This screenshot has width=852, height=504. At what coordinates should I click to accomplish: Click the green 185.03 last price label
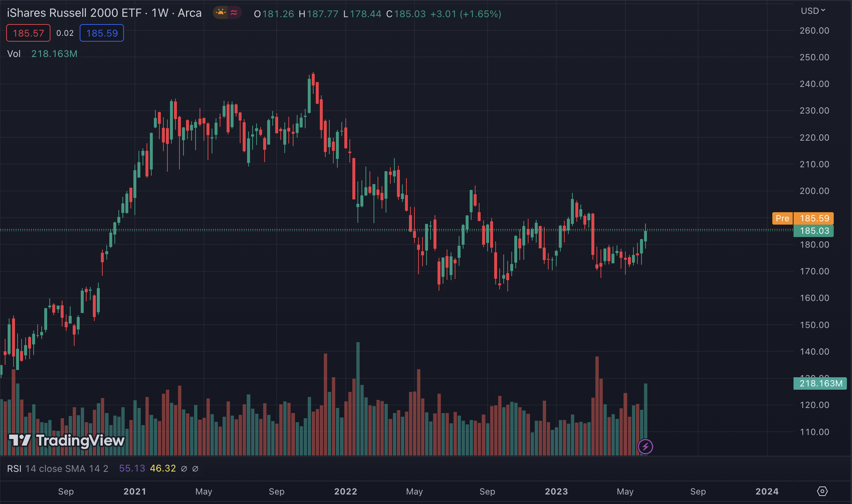pos(814,231)
